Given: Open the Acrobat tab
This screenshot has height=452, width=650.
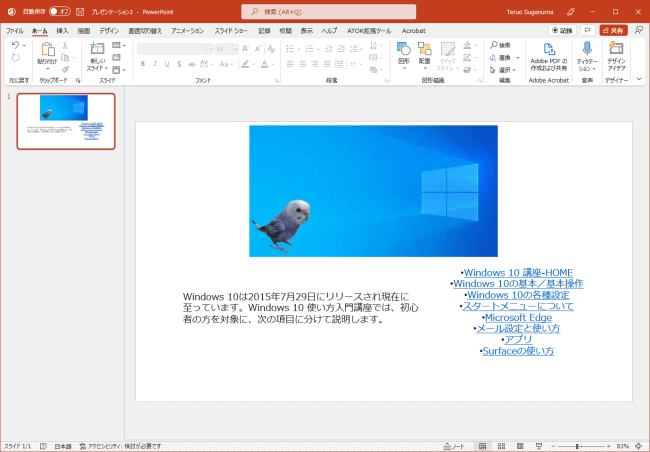Looking at the screenshot, I should [413, 31].
